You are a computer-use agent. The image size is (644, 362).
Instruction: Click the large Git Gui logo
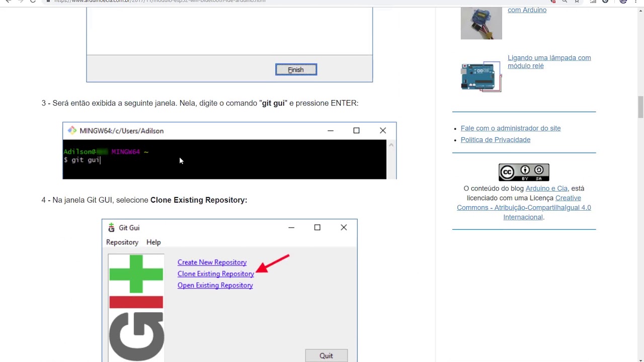(x=136, y=308)
